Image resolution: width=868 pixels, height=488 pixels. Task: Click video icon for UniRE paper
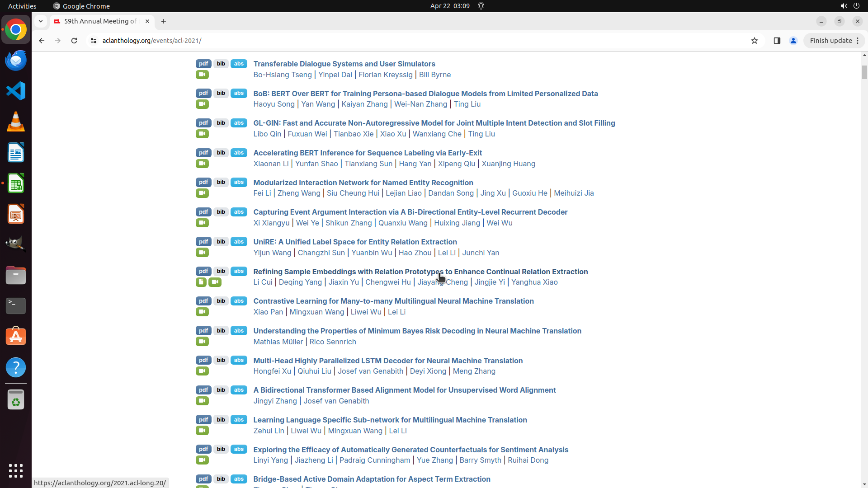tap(202, 253)
